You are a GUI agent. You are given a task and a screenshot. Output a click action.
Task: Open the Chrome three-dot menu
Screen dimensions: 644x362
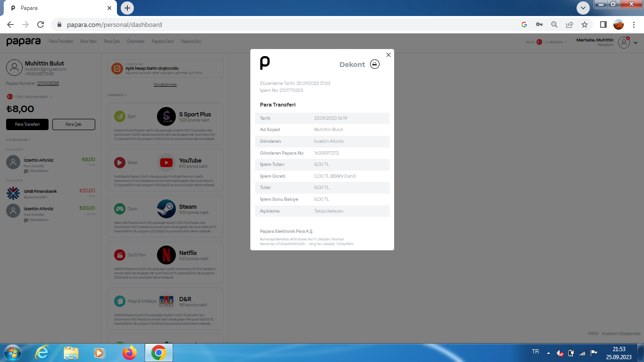634,25
